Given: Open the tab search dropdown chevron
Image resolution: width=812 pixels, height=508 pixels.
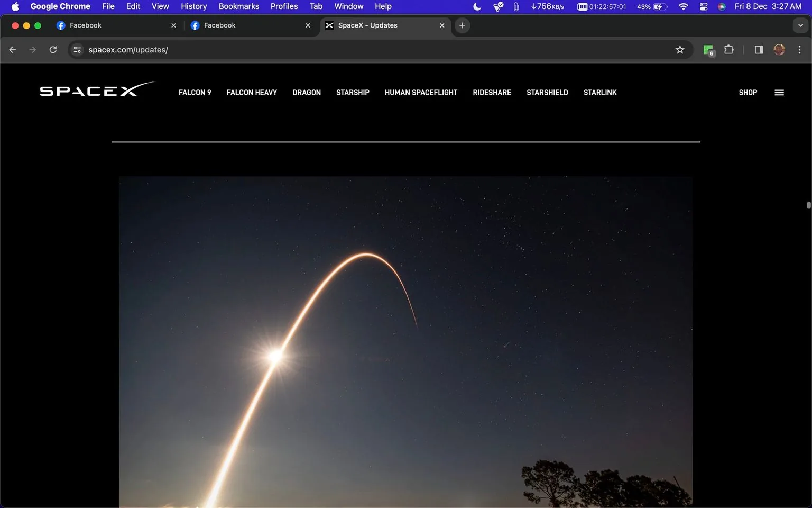Looking at the screenshot, I should point(799,25).
